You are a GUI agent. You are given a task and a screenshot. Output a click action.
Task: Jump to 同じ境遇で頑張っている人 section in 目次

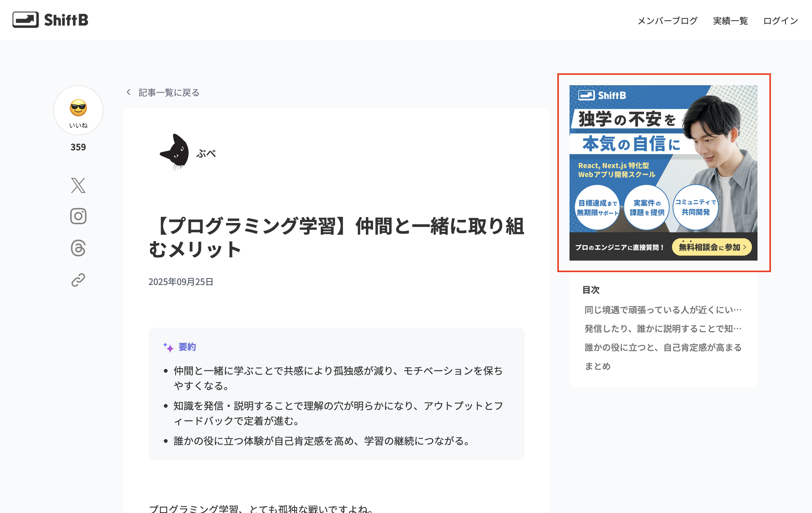pyautogui.click(x=663, y=310)
